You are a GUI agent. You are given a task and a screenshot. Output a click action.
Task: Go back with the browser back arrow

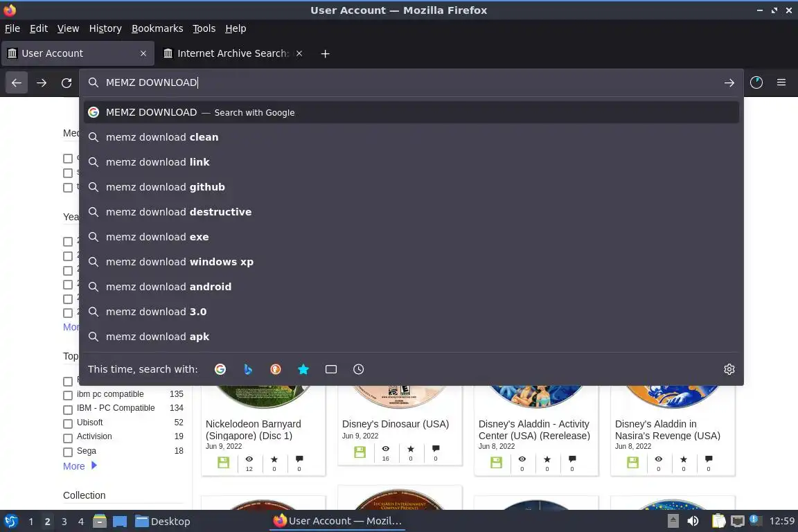pyautogui.click(x=17, y=82)
